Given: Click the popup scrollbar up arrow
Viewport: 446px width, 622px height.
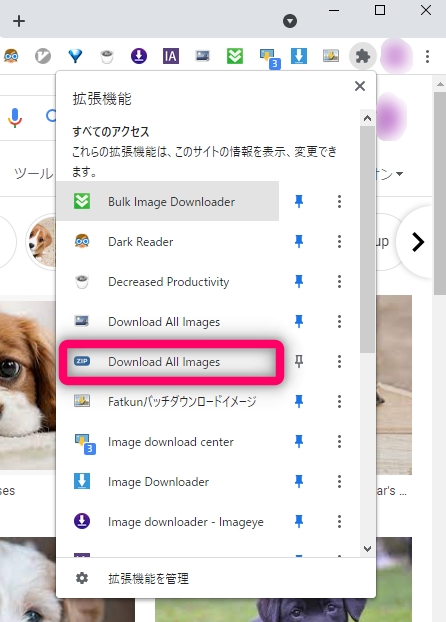Looking at the screenshot, I should coord(367,118).
